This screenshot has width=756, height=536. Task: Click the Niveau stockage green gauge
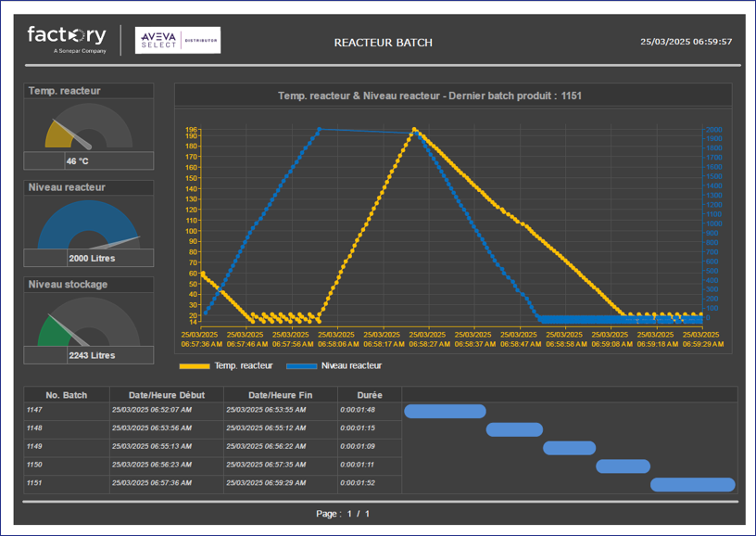(89, 323)
